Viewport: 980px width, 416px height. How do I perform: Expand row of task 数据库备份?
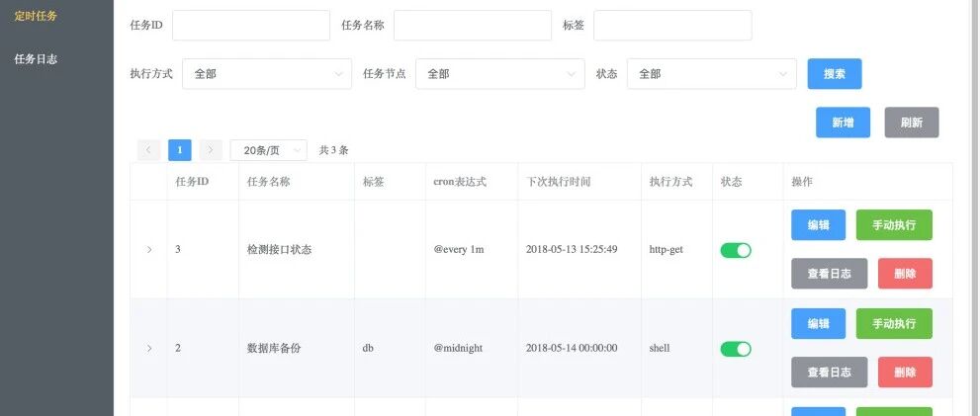click(149, 349)
